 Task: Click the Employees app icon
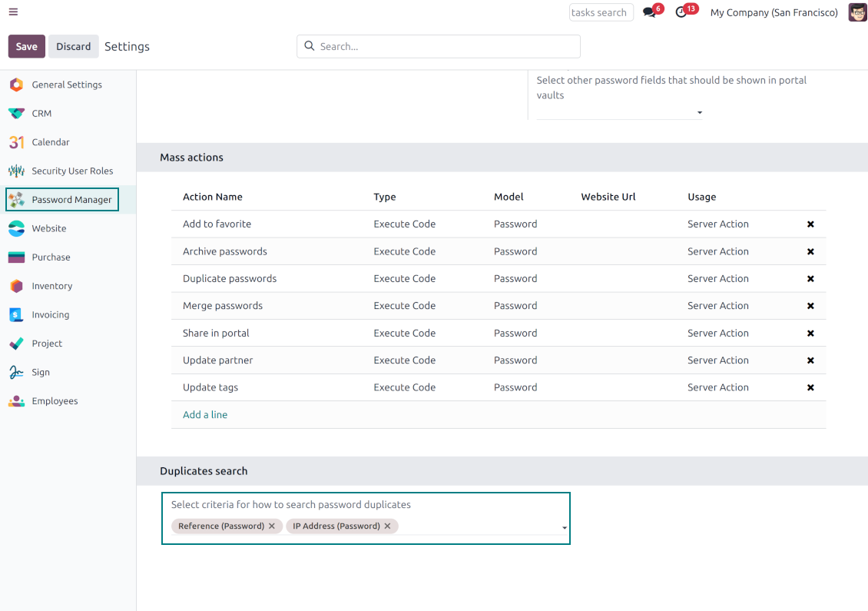[17, 401]
